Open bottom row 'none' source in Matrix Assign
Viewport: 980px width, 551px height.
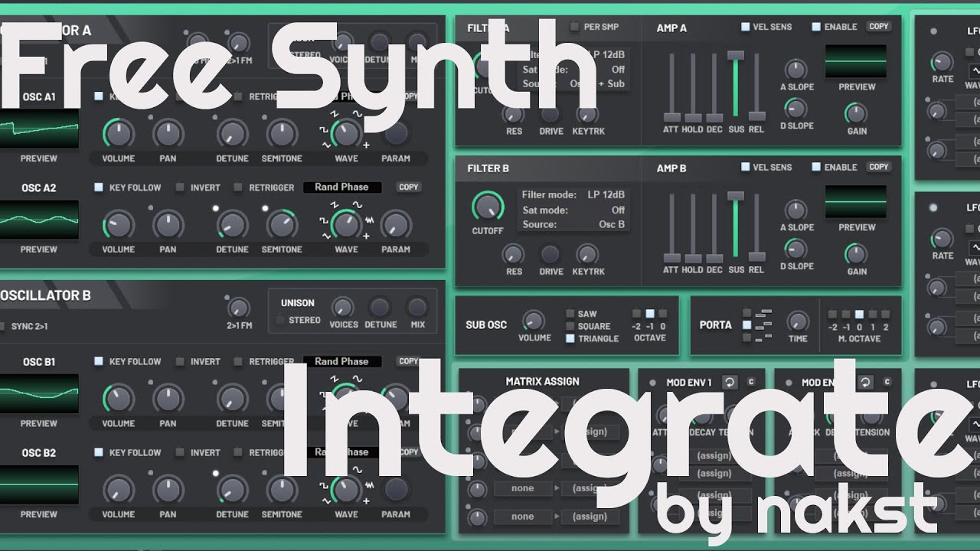click(x=522, y=517)
